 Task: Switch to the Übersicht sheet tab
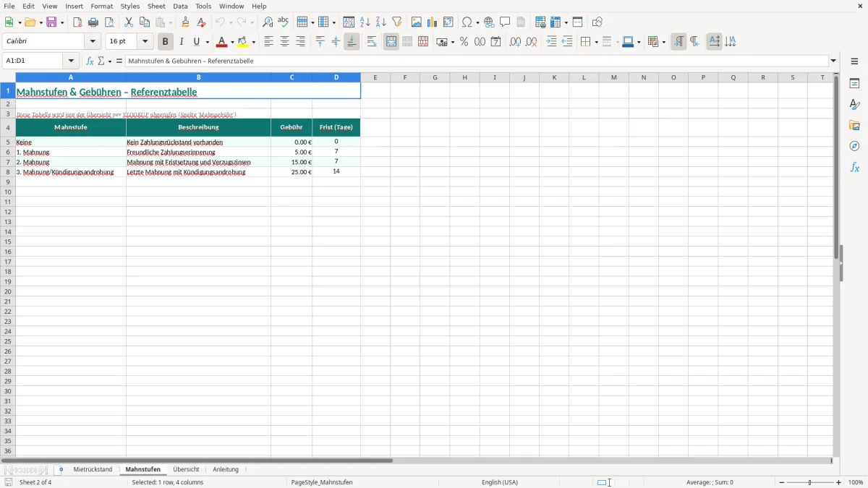186,469
